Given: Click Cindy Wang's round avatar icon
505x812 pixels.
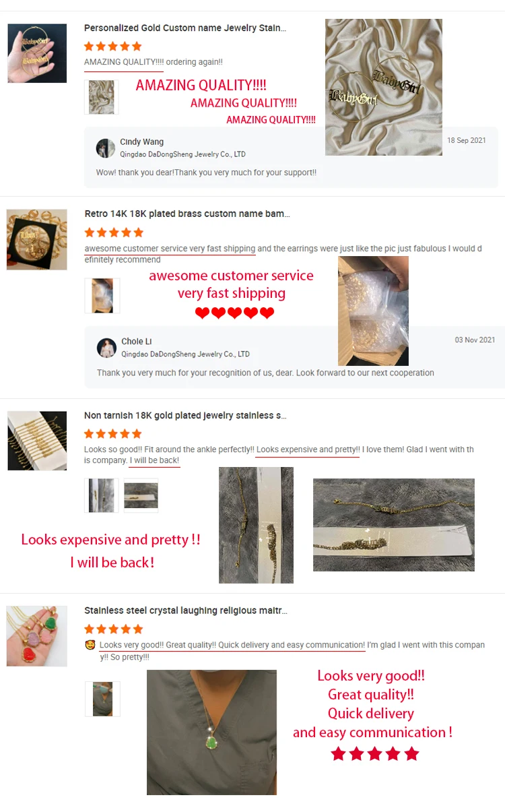Looking at the screenshot, I should [106, 148].
